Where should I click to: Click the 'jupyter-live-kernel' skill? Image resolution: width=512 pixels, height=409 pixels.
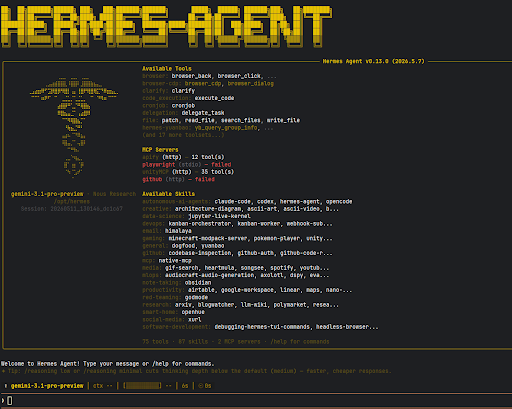click(x=219, y=216)
